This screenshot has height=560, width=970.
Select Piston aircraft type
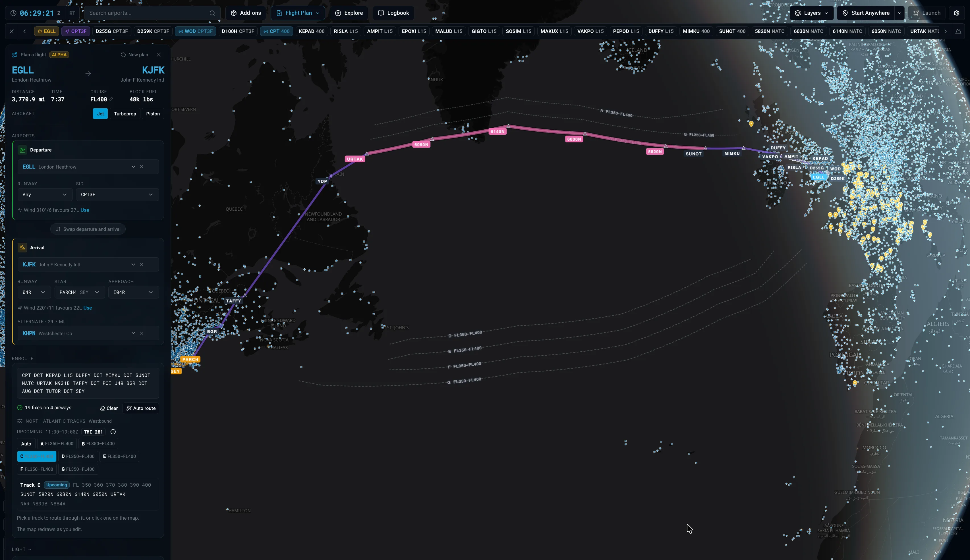tap(153, 114)
